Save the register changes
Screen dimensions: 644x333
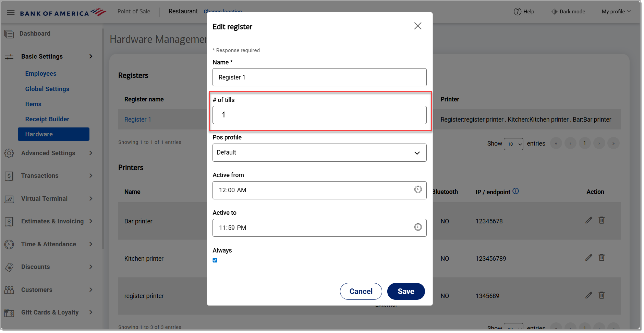click(x=406, y=292)
